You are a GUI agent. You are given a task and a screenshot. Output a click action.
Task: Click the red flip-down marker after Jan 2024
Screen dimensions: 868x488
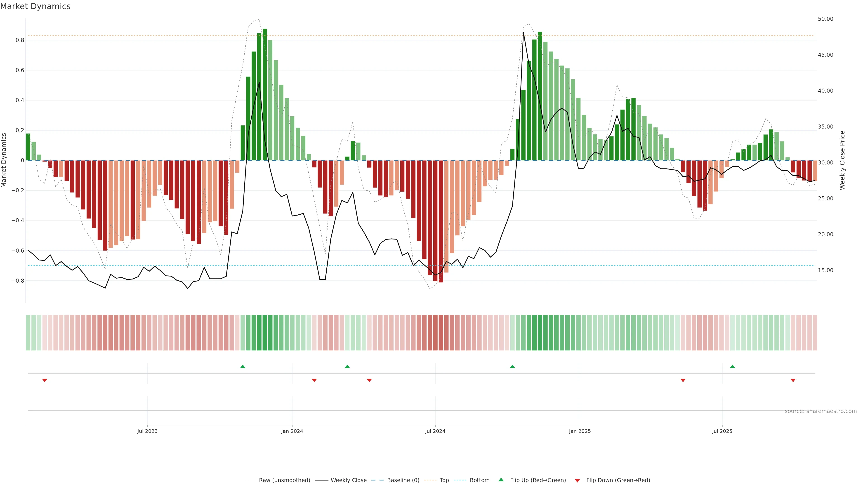coord(314,380)
